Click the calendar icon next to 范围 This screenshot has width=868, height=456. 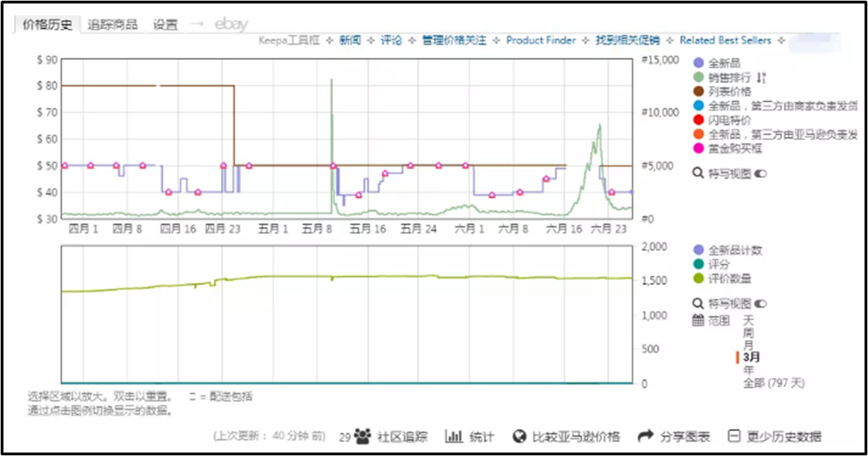pos(697,321)
